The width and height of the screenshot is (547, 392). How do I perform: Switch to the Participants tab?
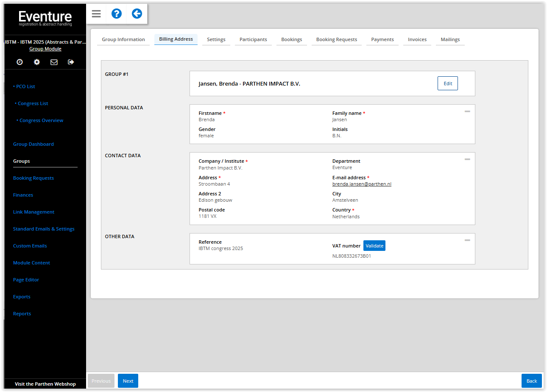(x=253, y=39)
